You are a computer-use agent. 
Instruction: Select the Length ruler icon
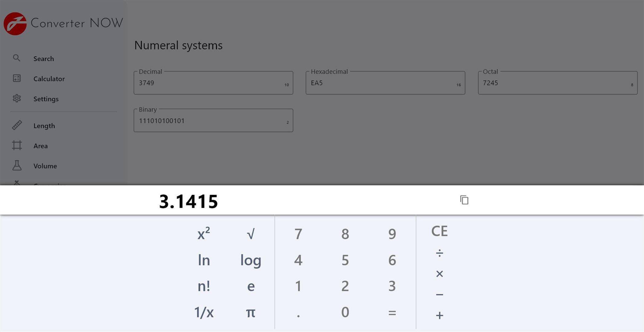point(17,125)
